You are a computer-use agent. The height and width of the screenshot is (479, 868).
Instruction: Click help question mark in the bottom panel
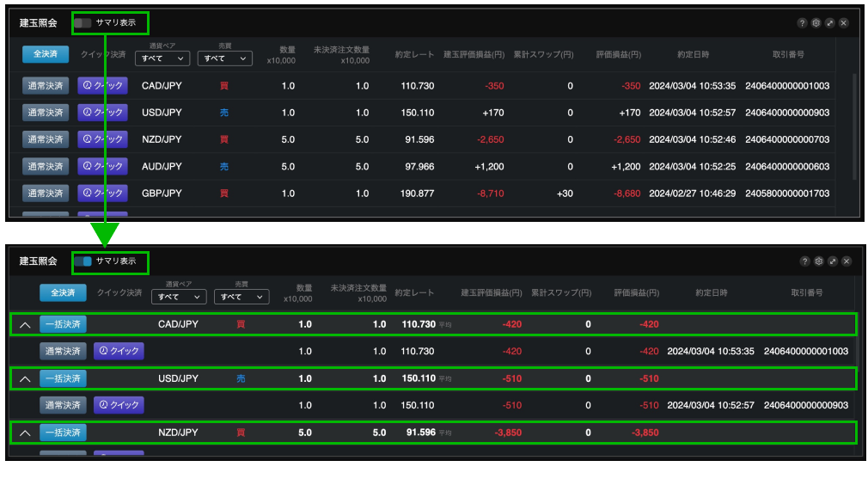pos(805,261)
